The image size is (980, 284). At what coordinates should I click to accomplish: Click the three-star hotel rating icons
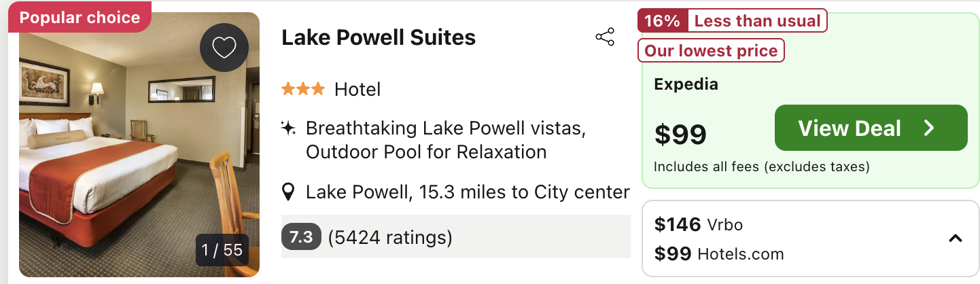303,89
